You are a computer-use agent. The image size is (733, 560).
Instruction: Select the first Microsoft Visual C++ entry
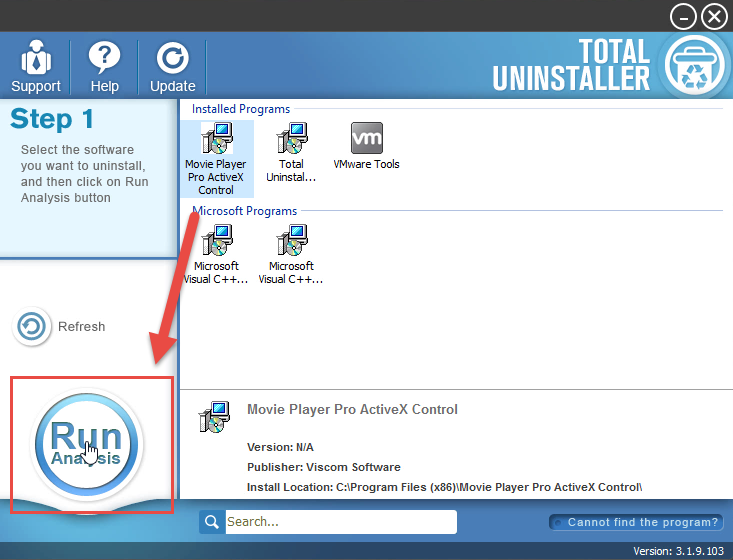(216, 254)
